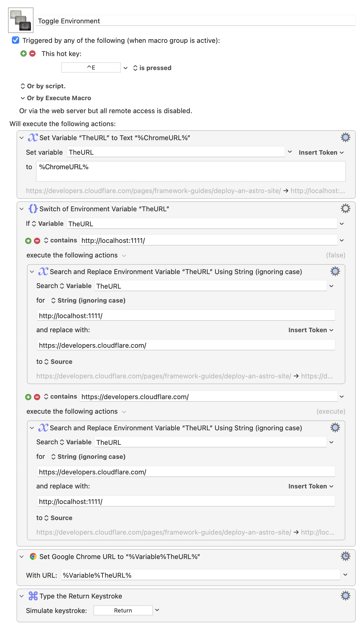Open gear menu for Switch action

(345, 209)
